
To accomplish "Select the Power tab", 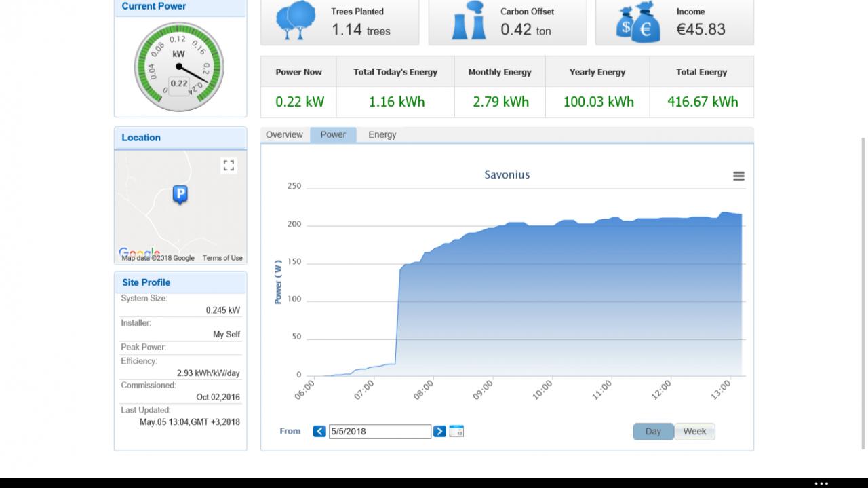I will [x=333, y=134].
